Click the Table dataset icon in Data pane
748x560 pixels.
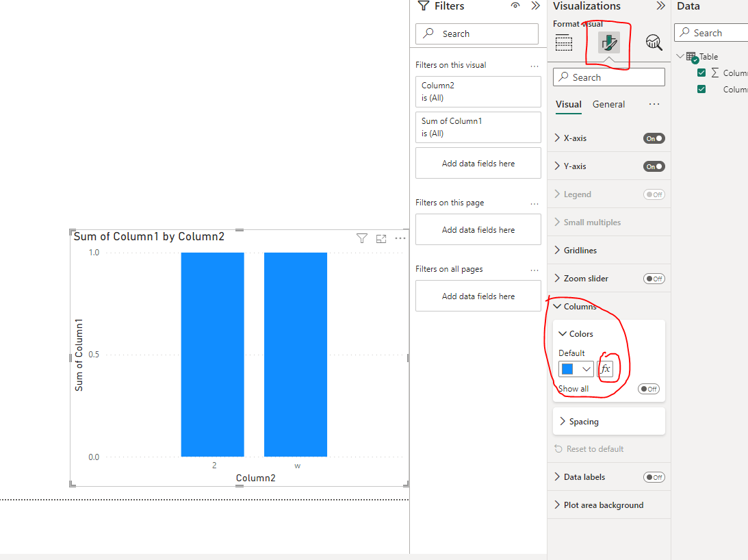692,58
